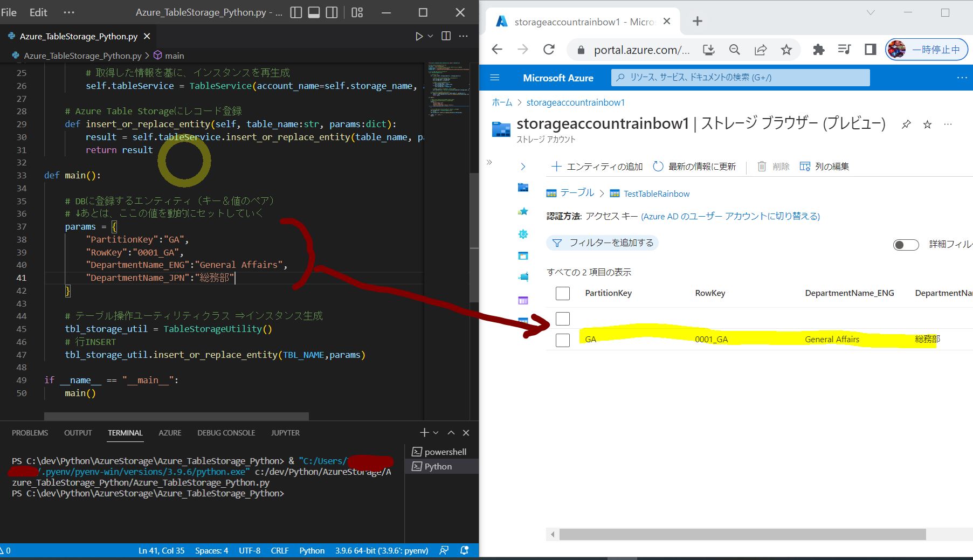
Task: Toggle VS Code primary sidebar layout icon
Action: [296, 12]
